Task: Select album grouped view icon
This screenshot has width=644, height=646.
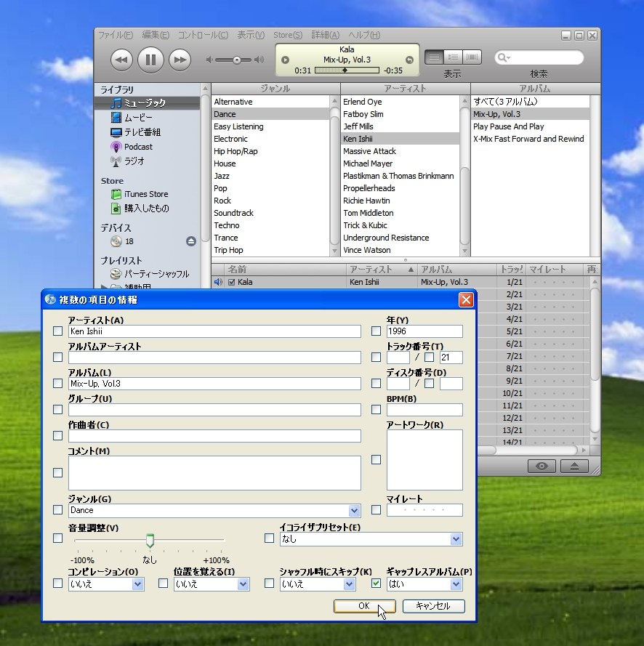Action: (x=454, y=57)
